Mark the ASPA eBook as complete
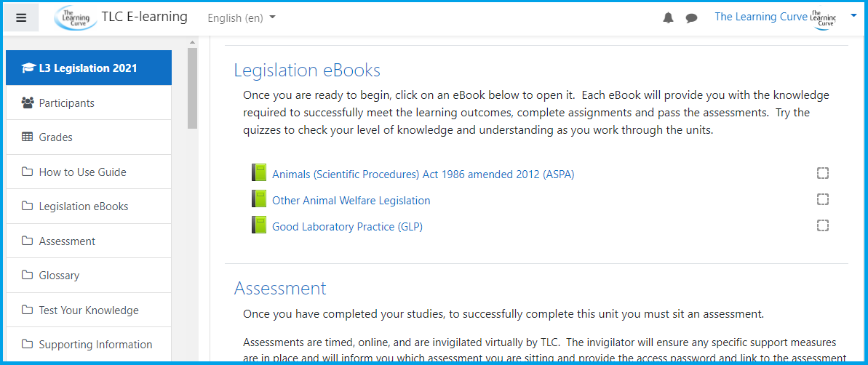This screenshot has height=365, width=868. pos(823,173)
